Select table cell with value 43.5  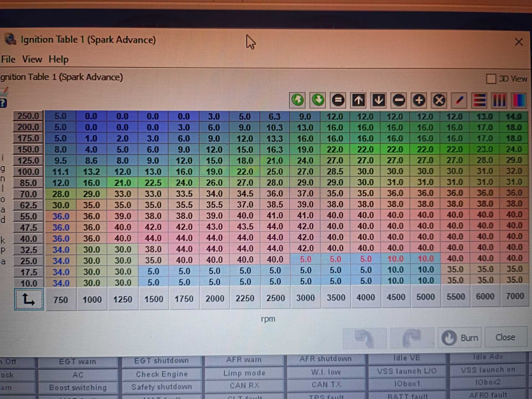point(245,226)
